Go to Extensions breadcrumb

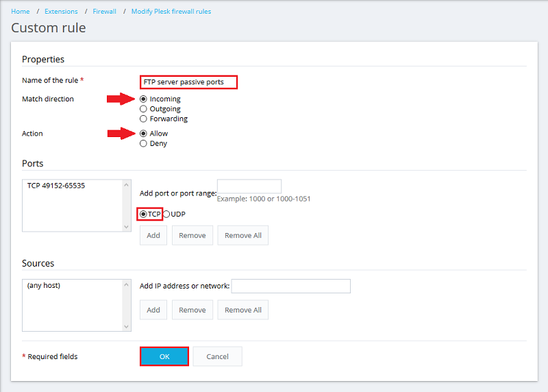click(x=61, y=12)
